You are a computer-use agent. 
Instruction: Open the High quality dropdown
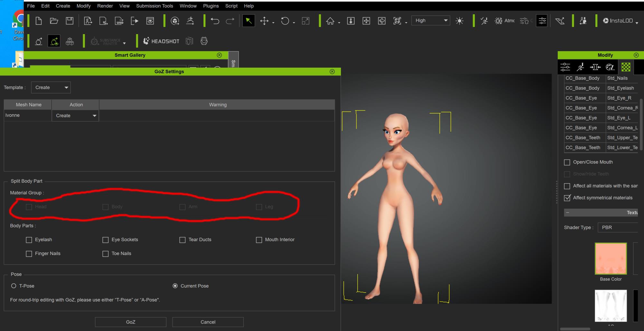431,20
